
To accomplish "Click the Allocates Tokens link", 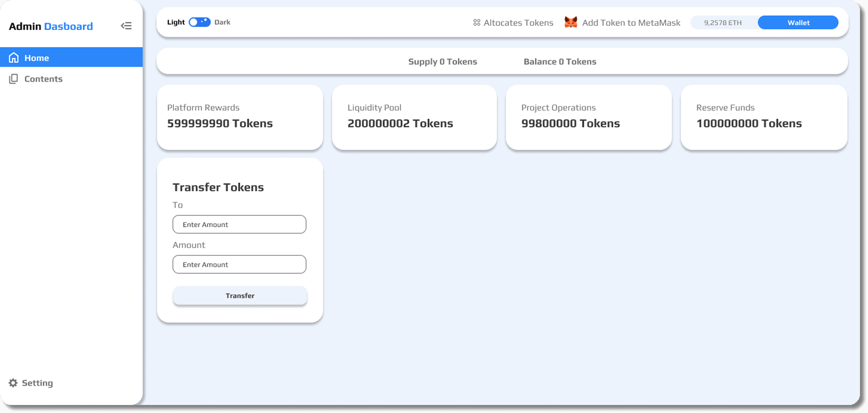I will click(518, 23).
